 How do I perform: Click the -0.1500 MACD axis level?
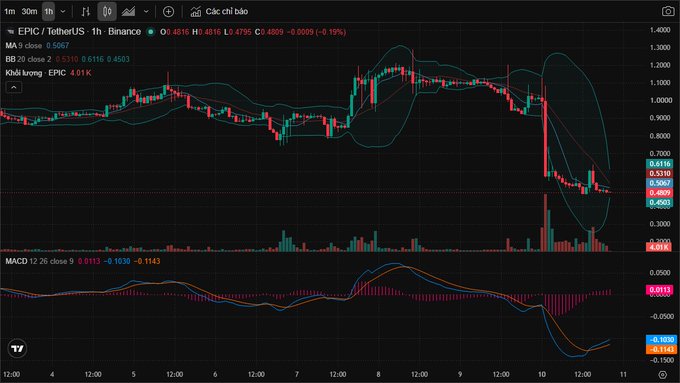661,360
